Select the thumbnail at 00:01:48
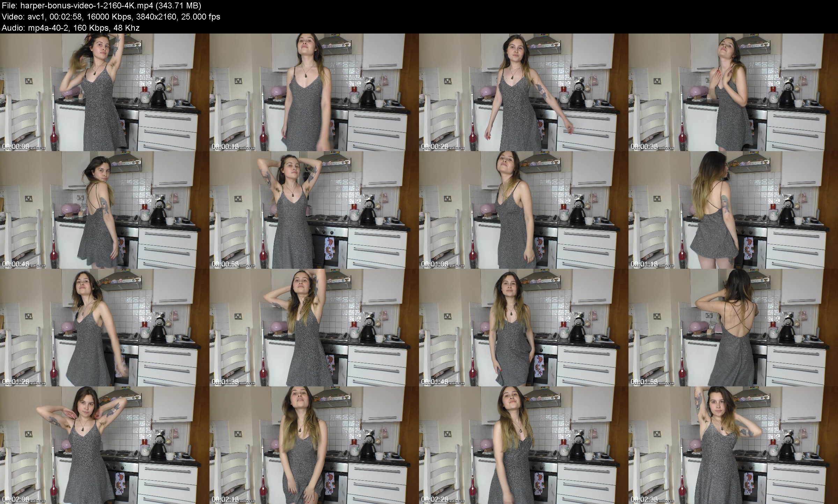 (x=523, y=327)
